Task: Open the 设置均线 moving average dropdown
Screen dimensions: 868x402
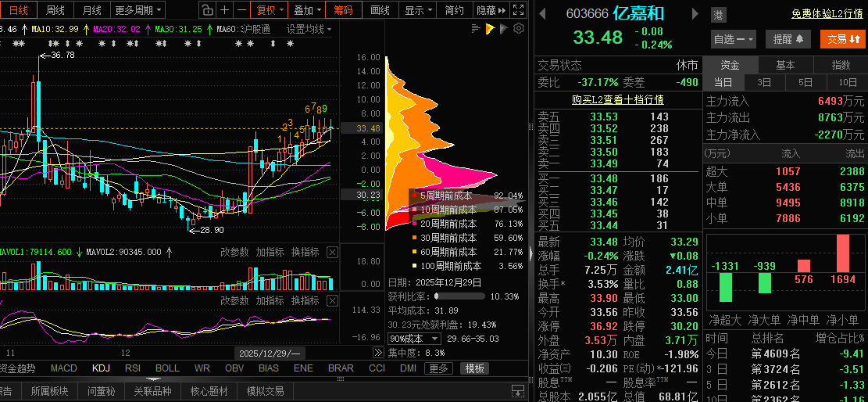Action: [x=309, y=29]
